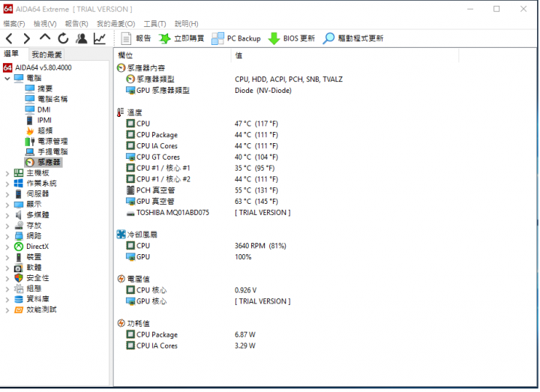Click 欄位 column header
Viewport: 540px width, 392px height.
click(125, 55)
